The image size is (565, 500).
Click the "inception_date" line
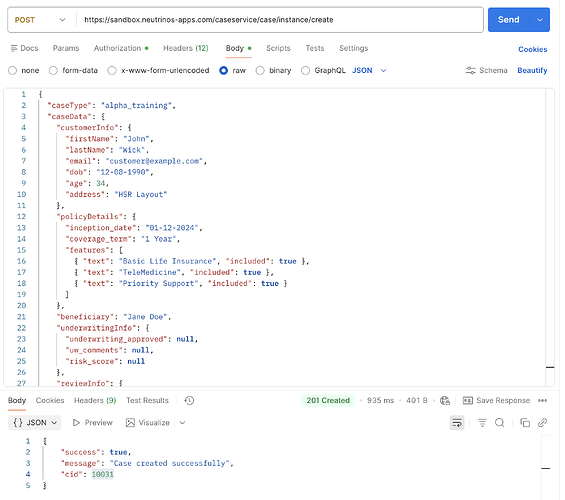point(134,228)
